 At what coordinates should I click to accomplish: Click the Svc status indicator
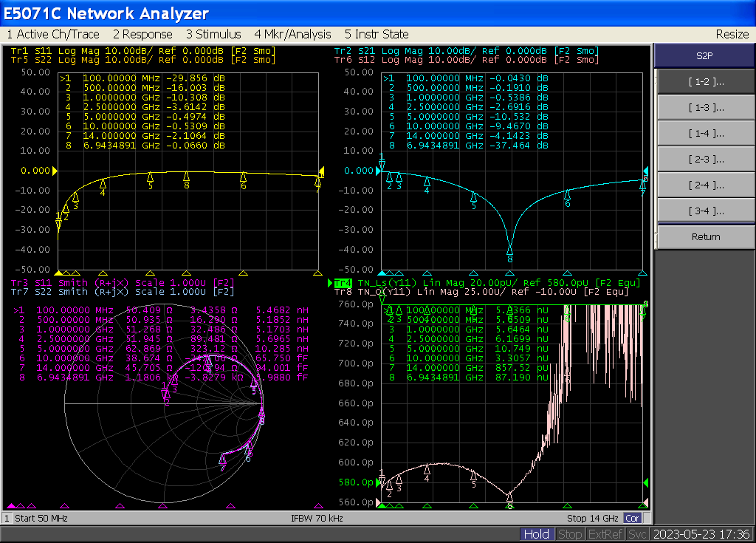point(637,534)
